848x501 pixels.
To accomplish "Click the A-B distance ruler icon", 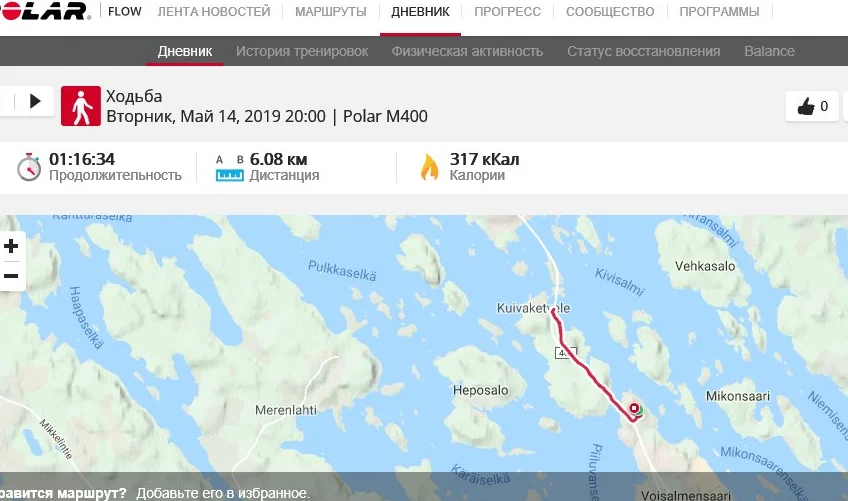I will coord(230,168).
